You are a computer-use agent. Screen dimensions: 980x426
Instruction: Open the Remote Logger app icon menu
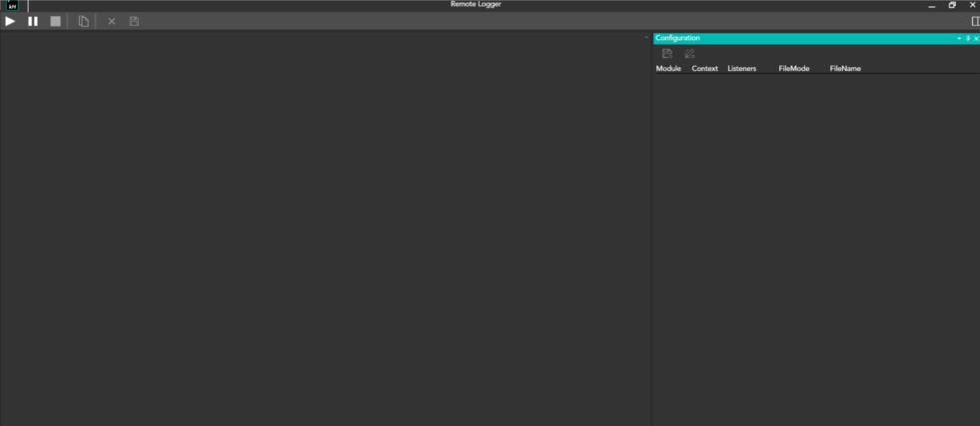point(12,5)
